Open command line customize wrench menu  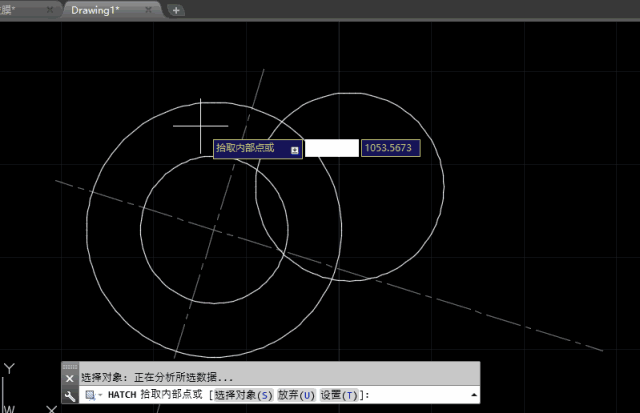click(x=69, y=395)
